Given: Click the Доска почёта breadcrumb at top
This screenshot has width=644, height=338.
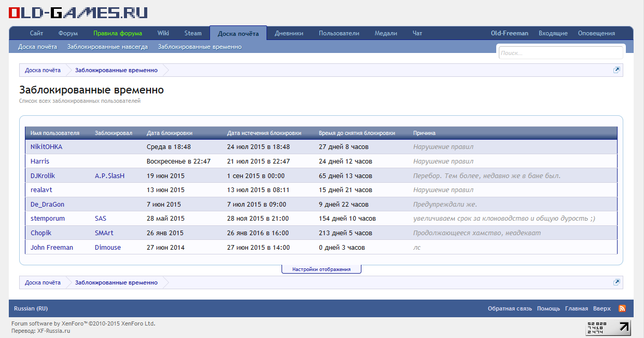Looking at the screenshot, I should point(43,70).
